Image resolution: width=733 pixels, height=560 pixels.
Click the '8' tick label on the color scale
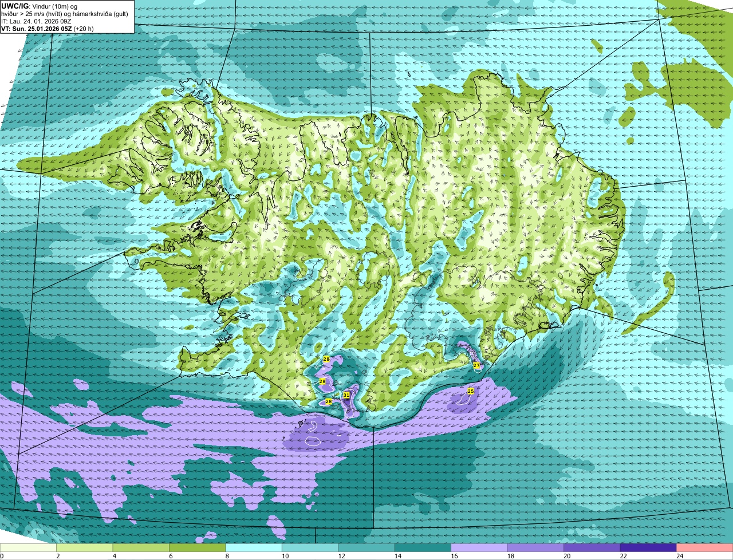[226, 556]
